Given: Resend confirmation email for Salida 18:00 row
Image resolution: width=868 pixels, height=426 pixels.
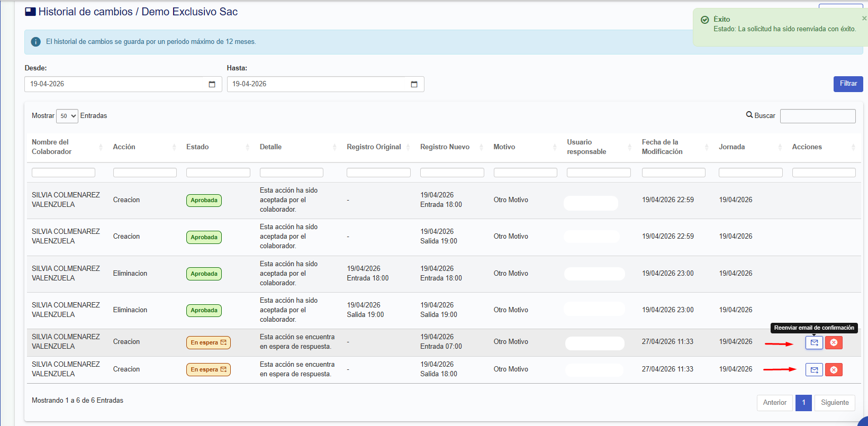Looking at the screenshot, I should (814, 370).
